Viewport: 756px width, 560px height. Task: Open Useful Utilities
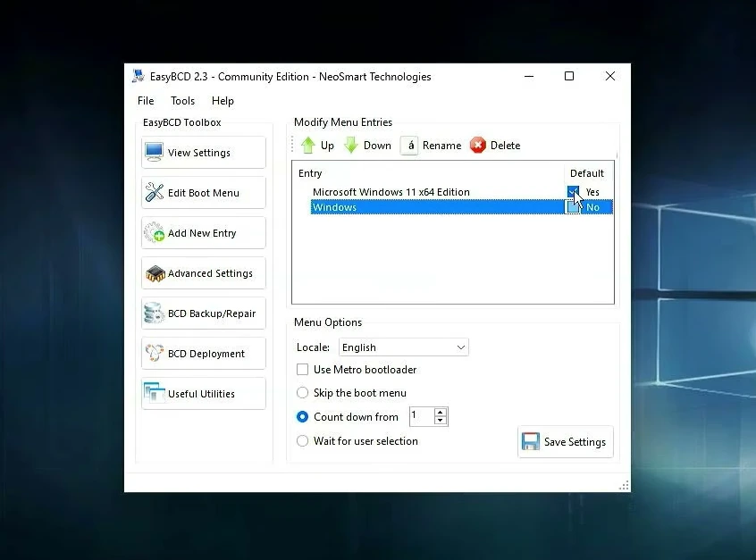pos(204,394)
